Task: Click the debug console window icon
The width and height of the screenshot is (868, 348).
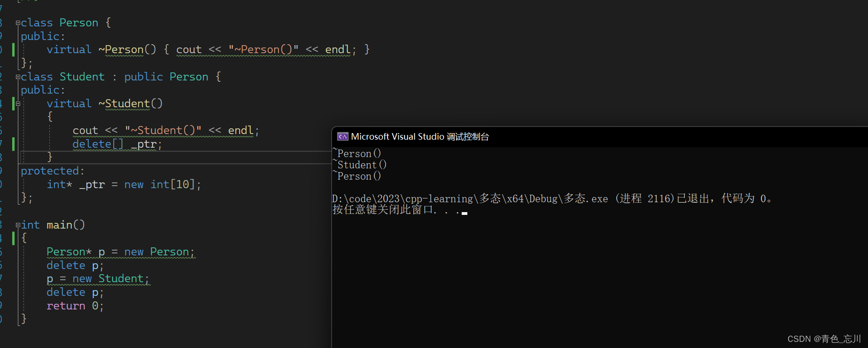Action: click(343, 136)
